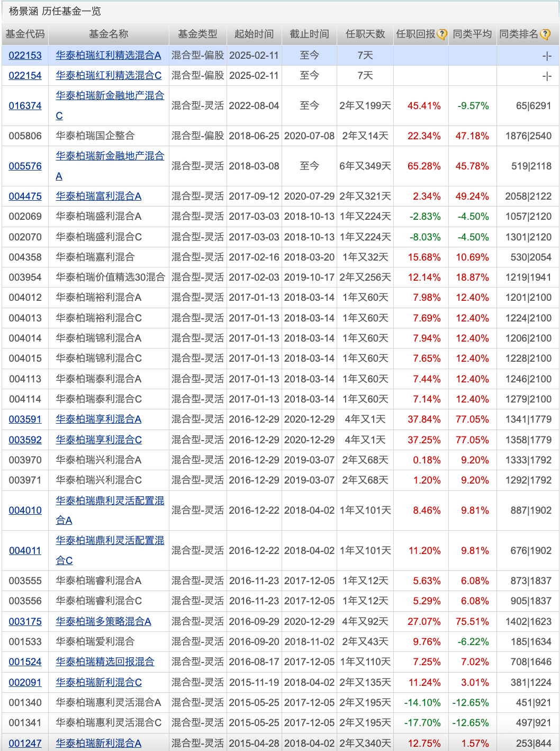Click the 杨景涵 历任基金一览 title
Screen dimensions: 560x751
(55, 11)
